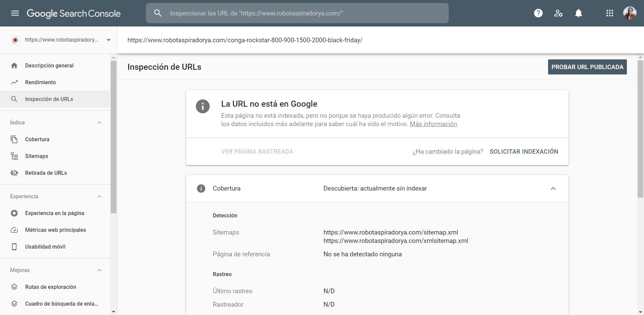This screenshot has width=644, height=315.
Task: Collapse the Índice sidebar section
Action: (x=99, y=122)
